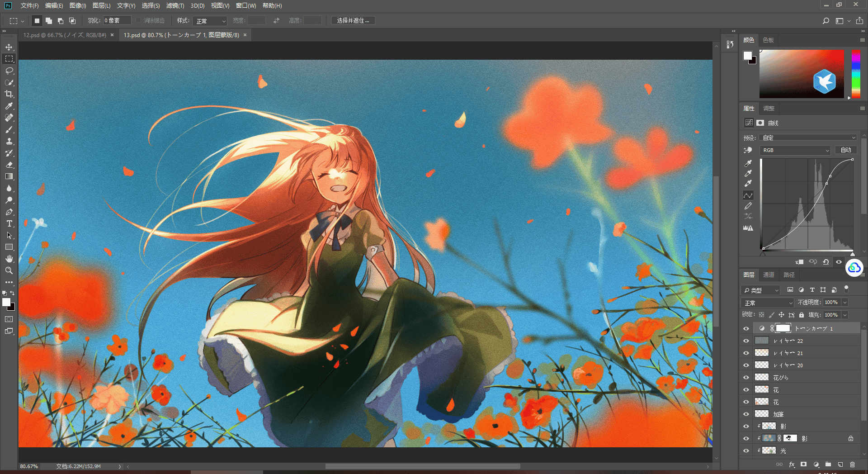868x474 pixels.
Task: Open the RGB channel dropdown in curves
Action: 796,150
